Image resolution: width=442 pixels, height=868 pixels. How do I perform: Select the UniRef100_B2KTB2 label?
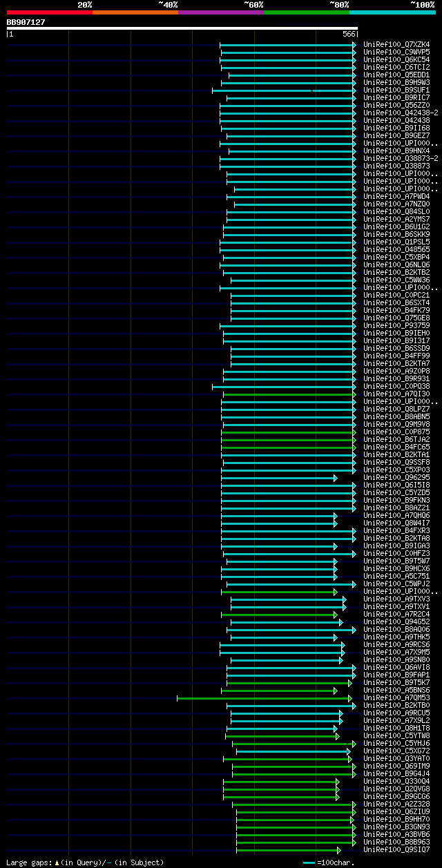tap(396, 273)
